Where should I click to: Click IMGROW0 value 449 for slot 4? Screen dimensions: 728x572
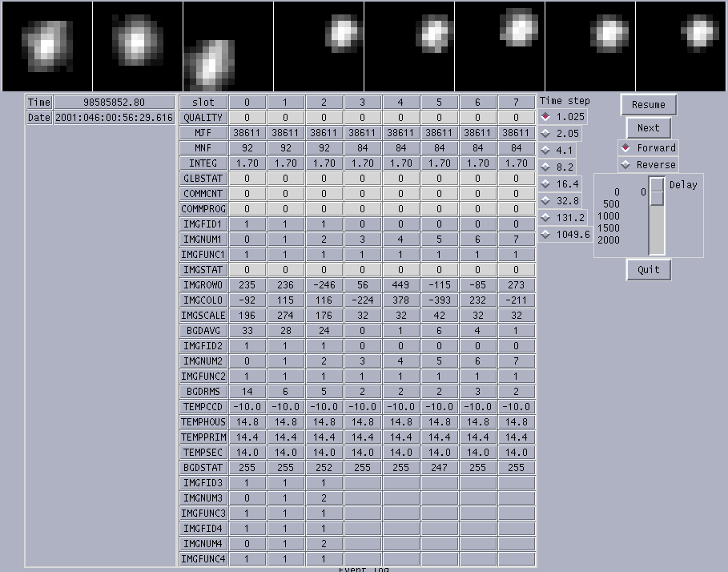tap(400, 284)
